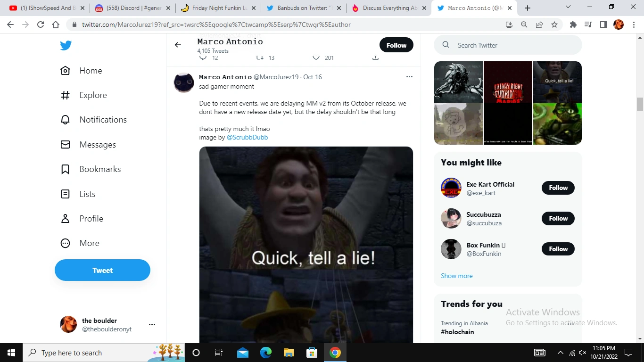This screenshot has height=362, width=644.
Task: Open Microsoft Edge from taskbar
Action: (266, 353)
